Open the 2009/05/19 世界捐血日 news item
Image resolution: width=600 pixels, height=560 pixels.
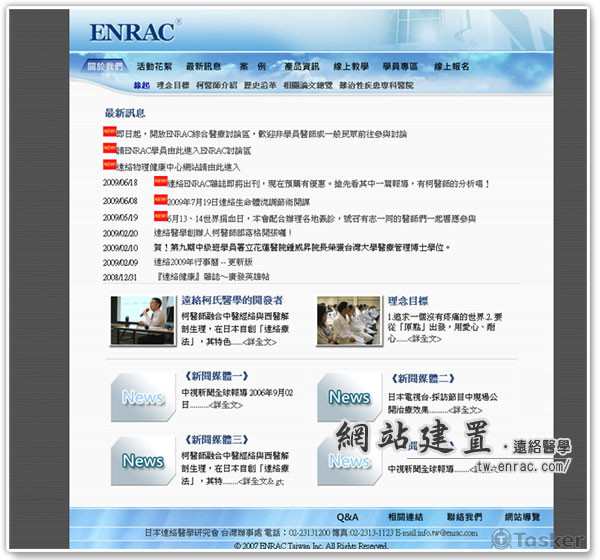pos(322,219)
